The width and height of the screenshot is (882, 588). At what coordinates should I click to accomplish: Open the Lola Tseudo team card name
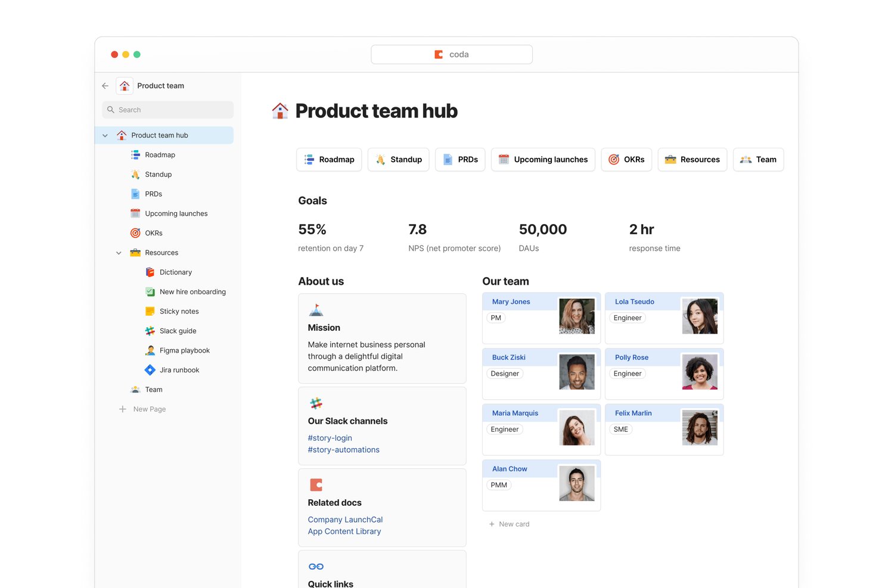pos(635,302)
